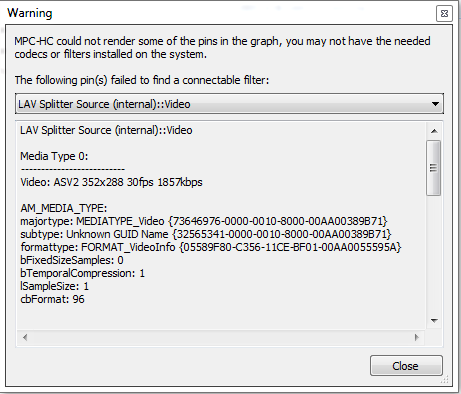Click the vertical scrollbar thumb grip

click(434, 168)
